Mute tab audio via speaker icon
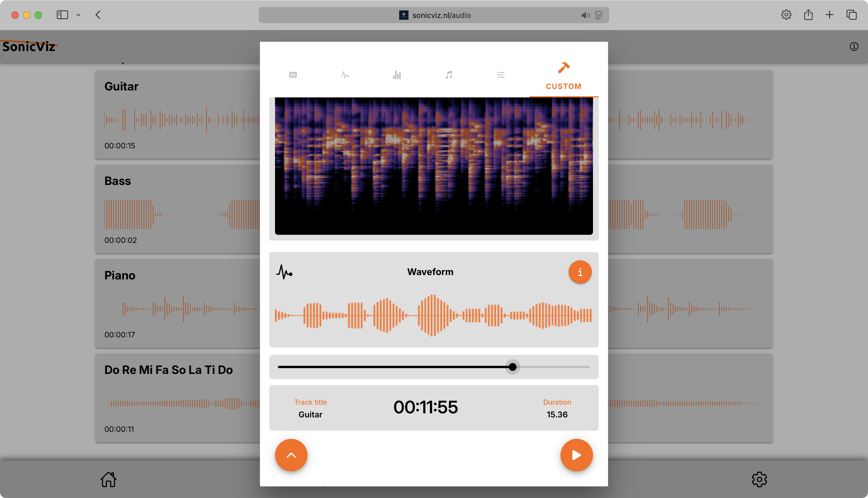The image size is (868, 498). point(585,15)
